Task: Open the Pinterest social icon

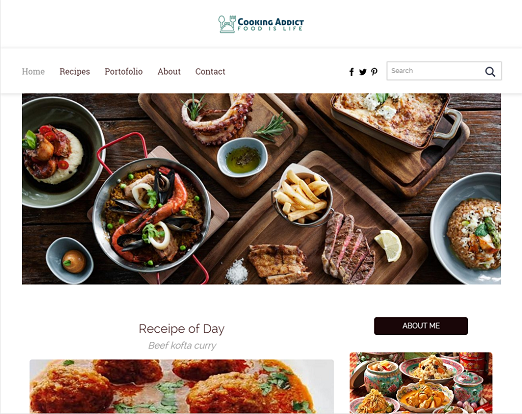Action: pyautogui.click(x=374, y=72)
